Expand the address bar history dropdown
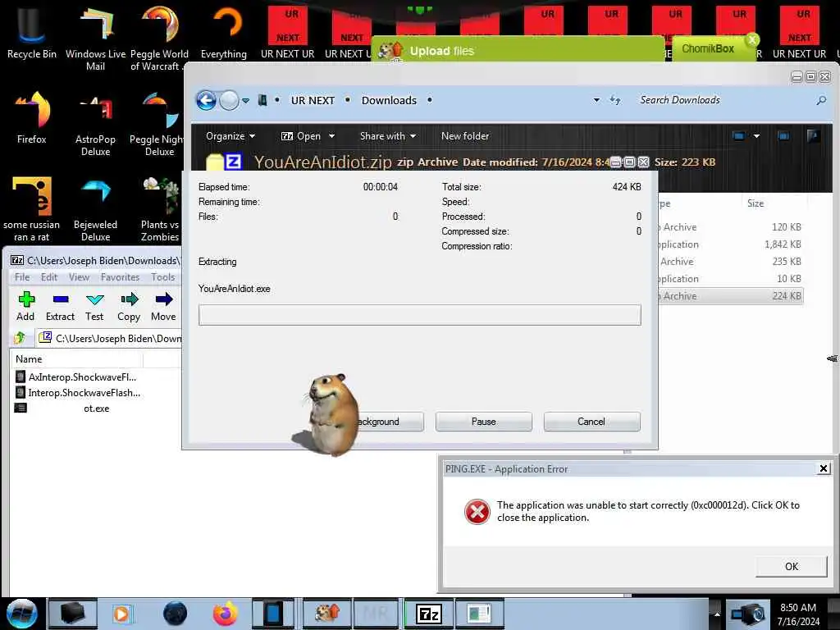Viewport: 840px width, 630px height. tap(596, 100)
